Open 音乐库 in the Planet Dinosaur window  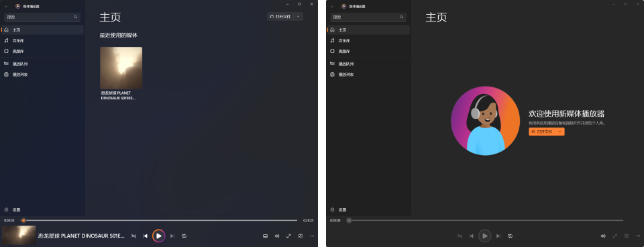click(42, 41)
